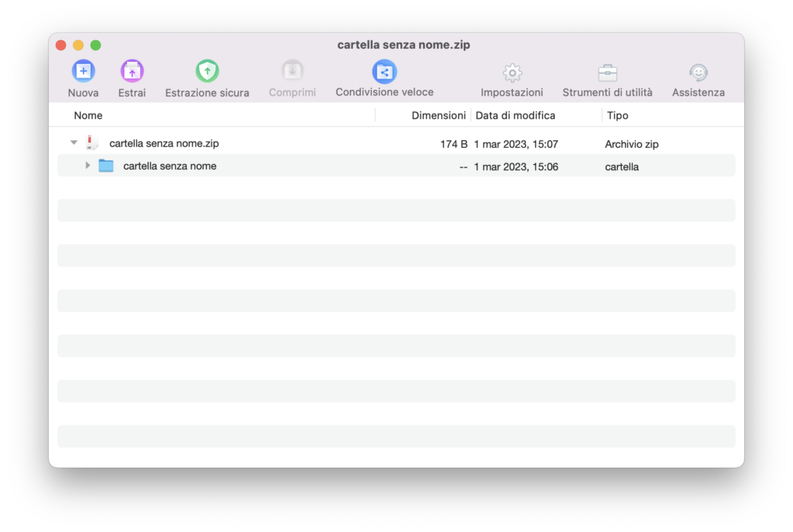Open Strumenti di utilità toolbox
Screen dimensions: 793x532
607,73
